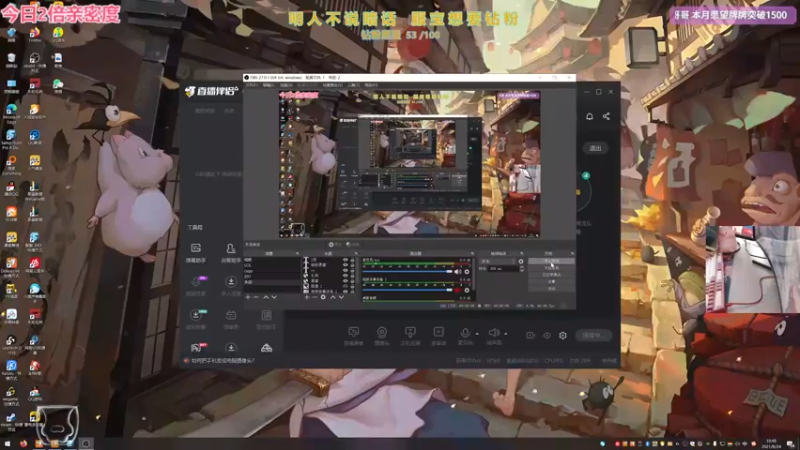The height and width of the screenshot is (450, 800).
Task: Pop out Sources dock via header icon
Action: point(356,254)
